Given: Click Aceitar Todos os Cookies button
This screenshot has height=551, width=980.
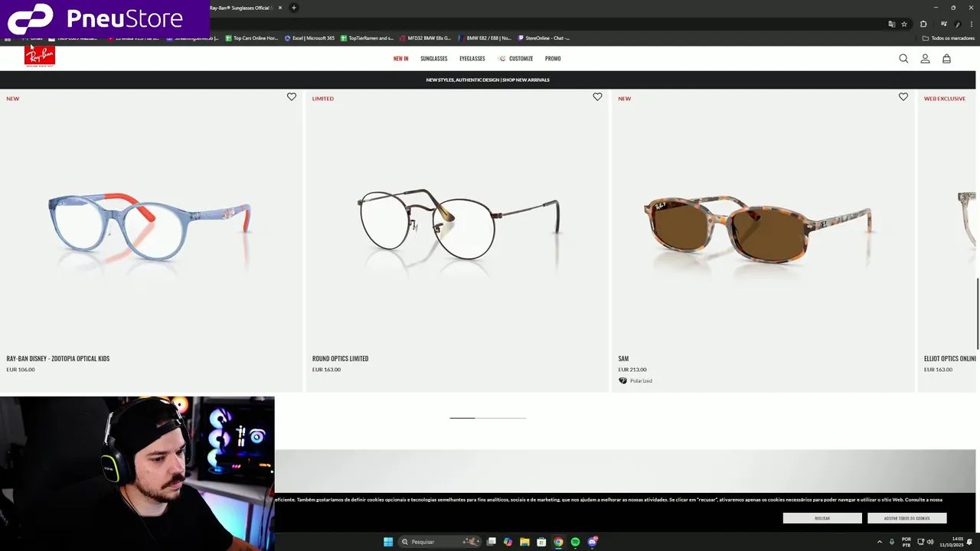Looking at the screenshot, I should [906, 518].
